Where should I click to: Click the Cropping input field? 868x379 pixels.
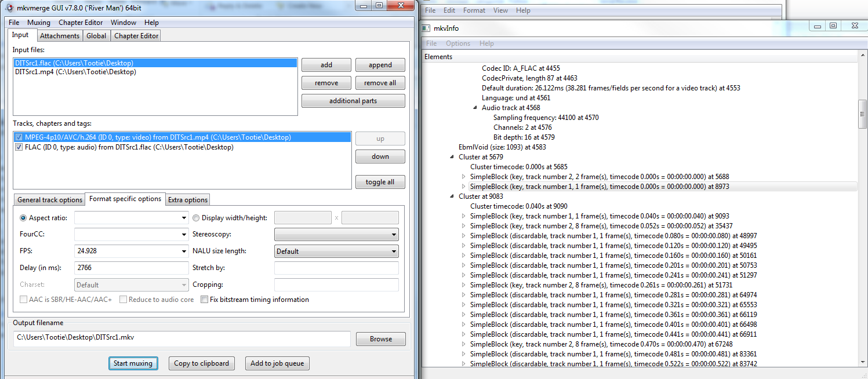pyautogui.click(x=336, y=285)
